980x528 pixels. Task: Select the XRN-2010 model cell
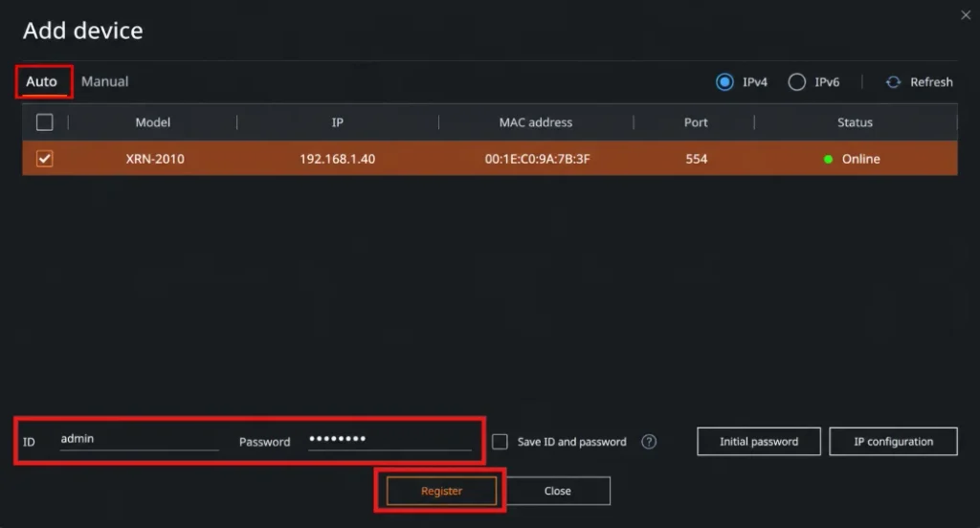pyautogui.click(x=155, y=159)
